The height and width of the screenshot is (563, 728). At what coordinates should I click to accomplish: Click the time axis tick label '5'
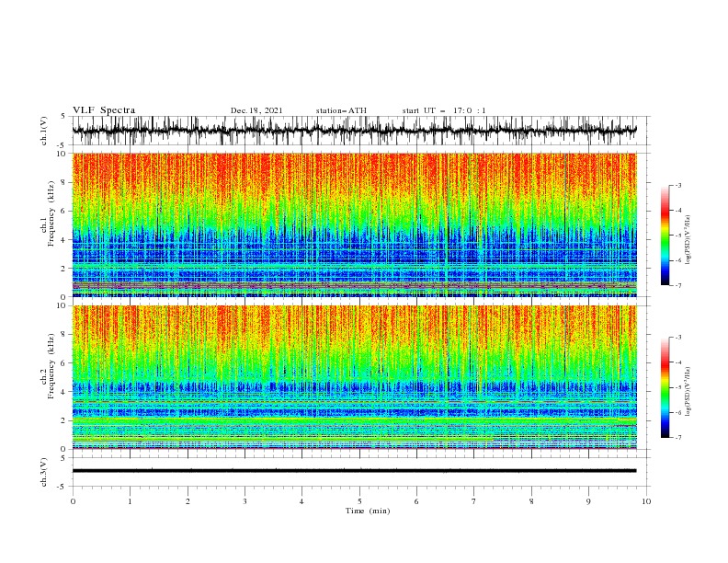click(359, 501)
